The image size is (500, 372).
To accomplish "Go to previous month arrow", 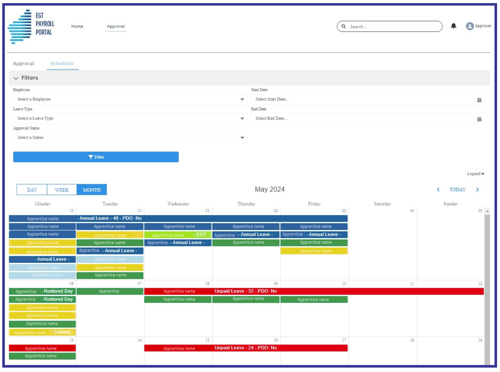I will click(x=438, y=190).
